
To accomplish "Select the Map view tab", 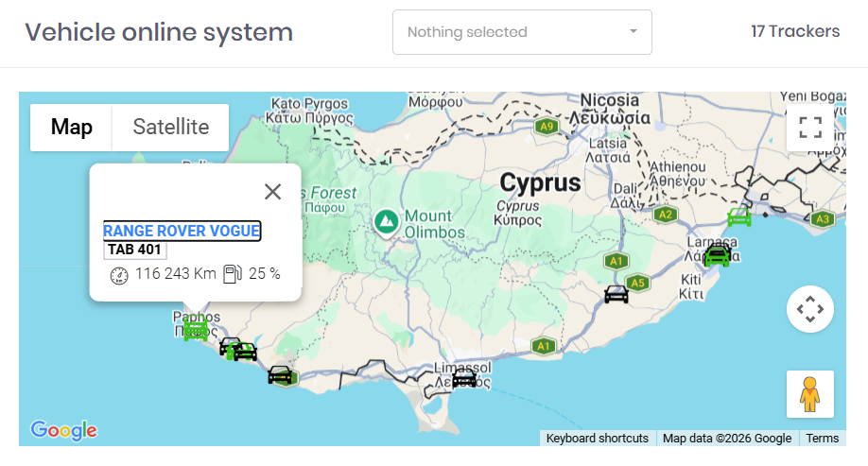I will coord(72,128).
